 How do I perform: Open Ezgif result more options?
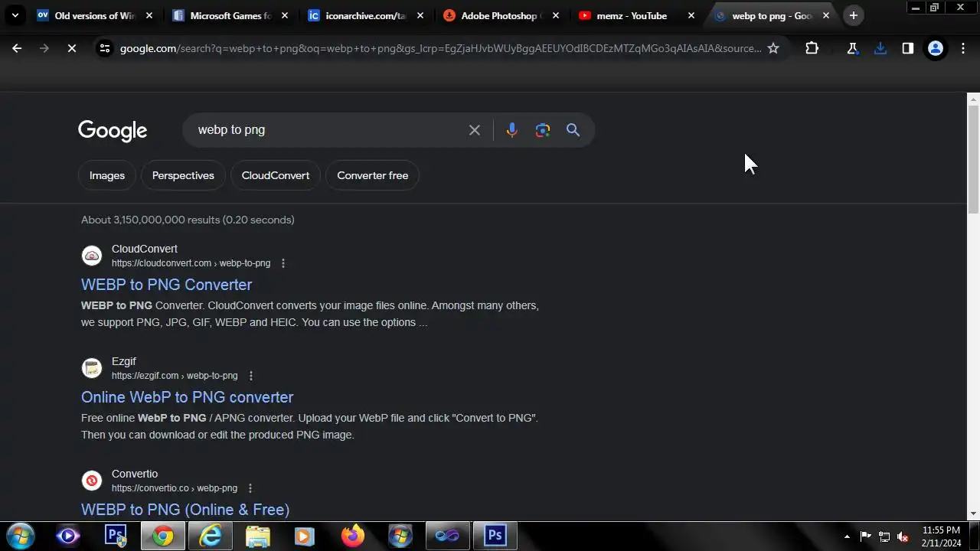pos(250,376)
